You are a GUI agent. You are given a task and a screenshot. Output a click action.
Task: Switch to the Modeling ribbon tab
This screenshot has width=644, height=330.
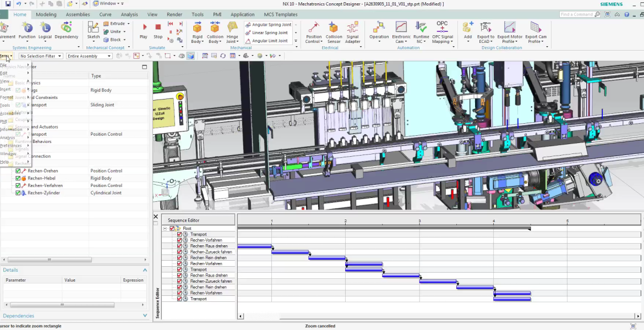tap(46, 14)
